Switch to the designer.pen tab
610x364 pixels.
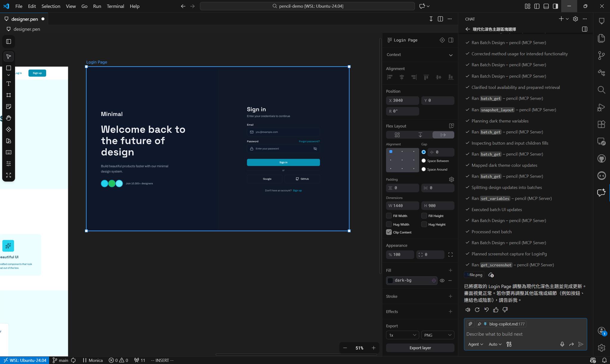click(24, 19)
